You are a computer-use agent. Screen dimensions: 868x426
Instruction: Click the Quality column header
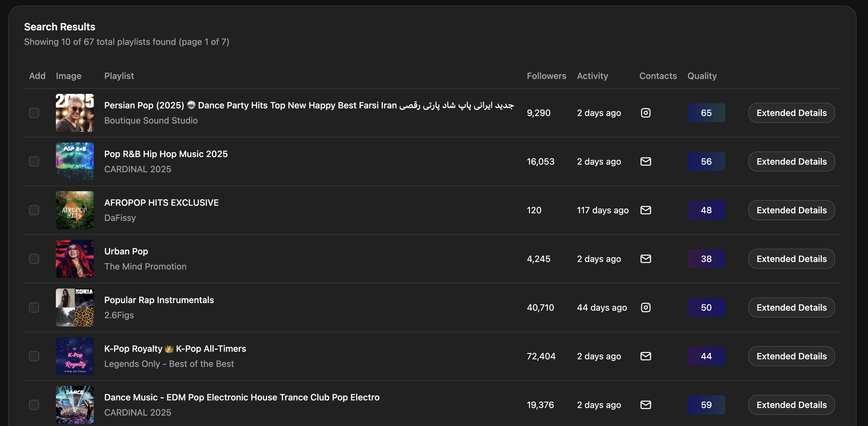[702, 76]
